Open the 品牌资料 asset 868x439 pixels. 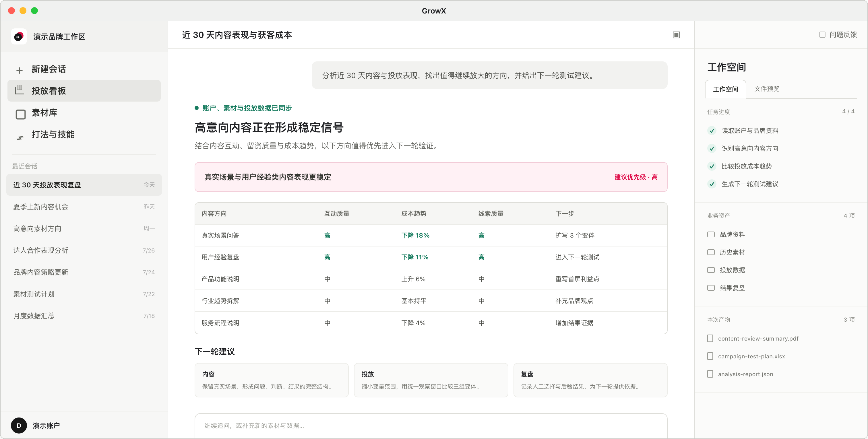[732, 234]
